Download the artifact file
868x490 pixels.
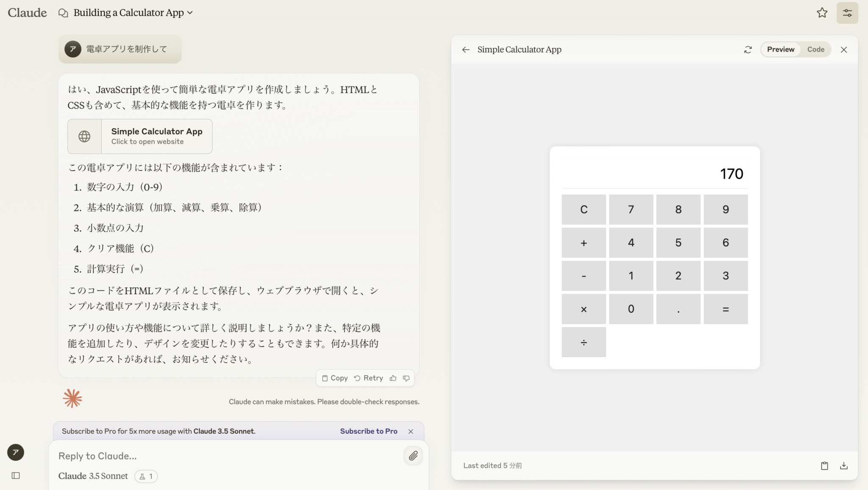pos(843,465)
